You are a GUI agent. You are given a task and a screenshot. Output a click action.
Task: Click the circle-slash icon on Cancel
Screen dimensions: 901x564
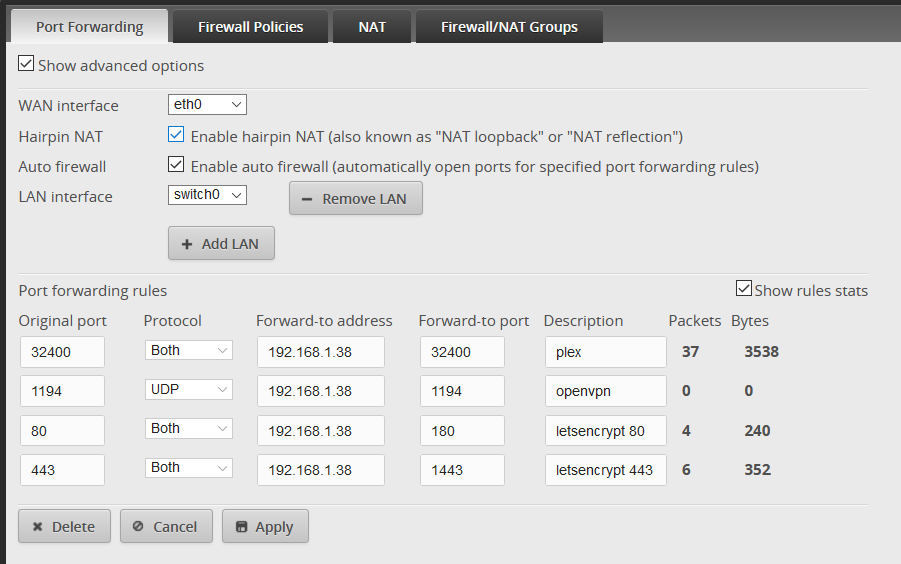coord(138,526)
